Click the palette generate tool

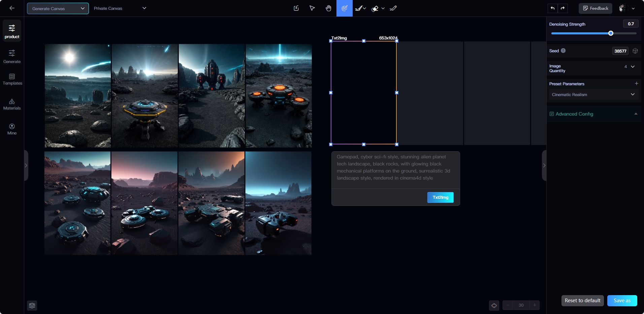344,8
